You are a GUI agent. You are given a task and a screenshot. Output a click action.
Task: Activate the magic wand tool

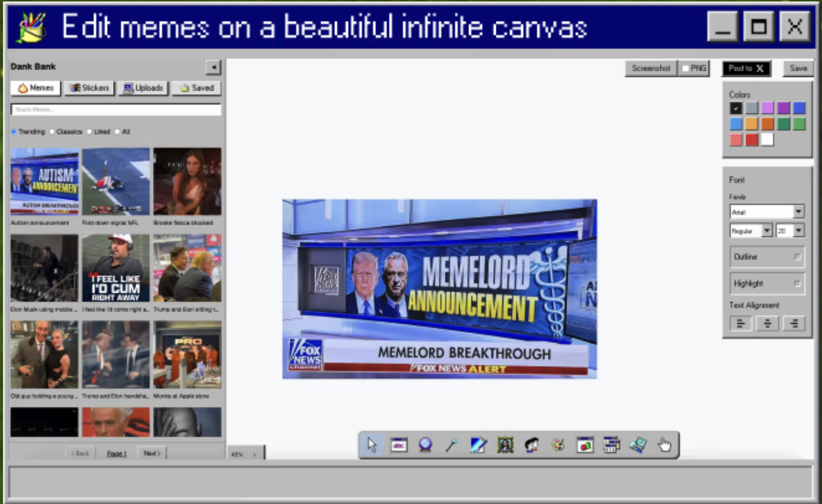(x=451, y=445)
